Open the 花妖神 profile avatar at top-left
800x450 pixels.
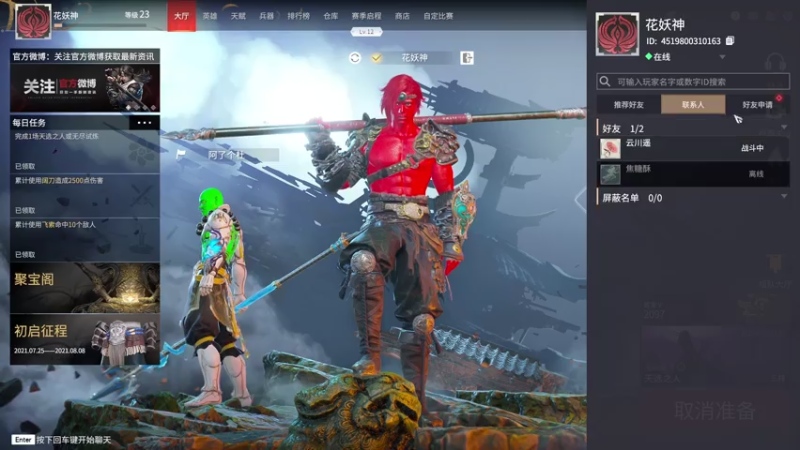[x=33, y=21]
